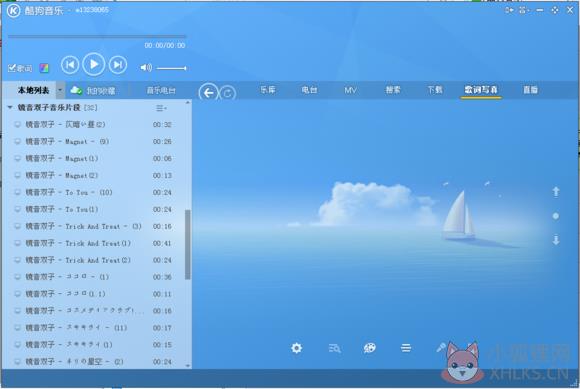Click the icon beside Trick And Treat(2)
The height and width of the screenshot is (389, 580).
click(17, 260)
